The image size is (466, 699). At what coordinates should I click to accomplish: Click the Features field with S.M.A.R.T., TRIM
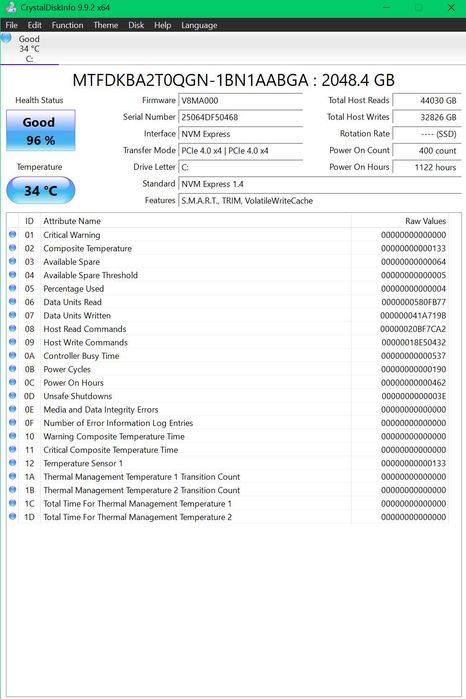(320, 201)
